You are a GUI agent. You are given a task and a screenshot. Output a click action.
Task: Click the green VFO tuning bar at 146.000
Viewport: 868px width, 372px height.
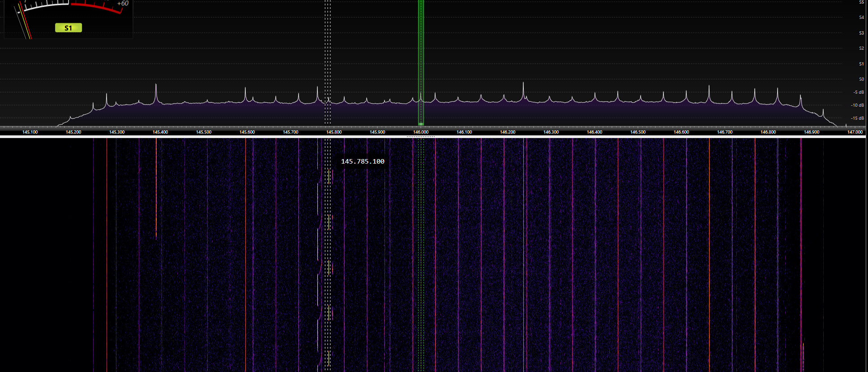point(421,63)
